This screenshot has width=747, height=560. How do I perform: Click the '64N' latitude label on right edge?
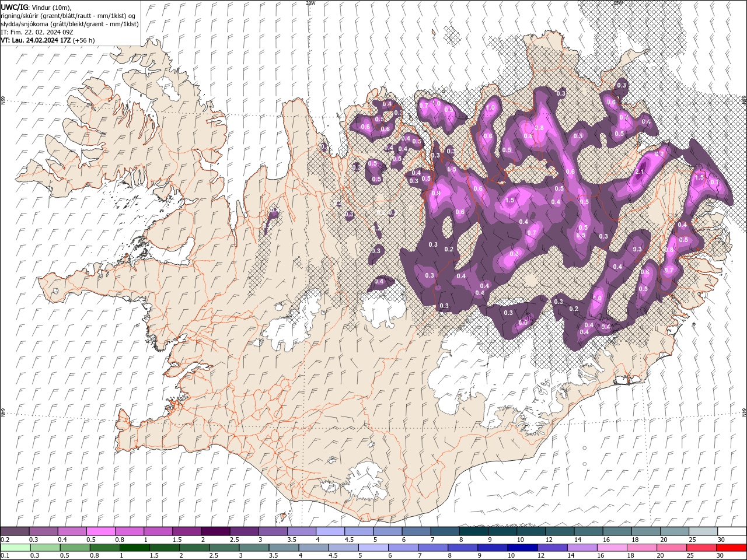[x=743, y=412]
